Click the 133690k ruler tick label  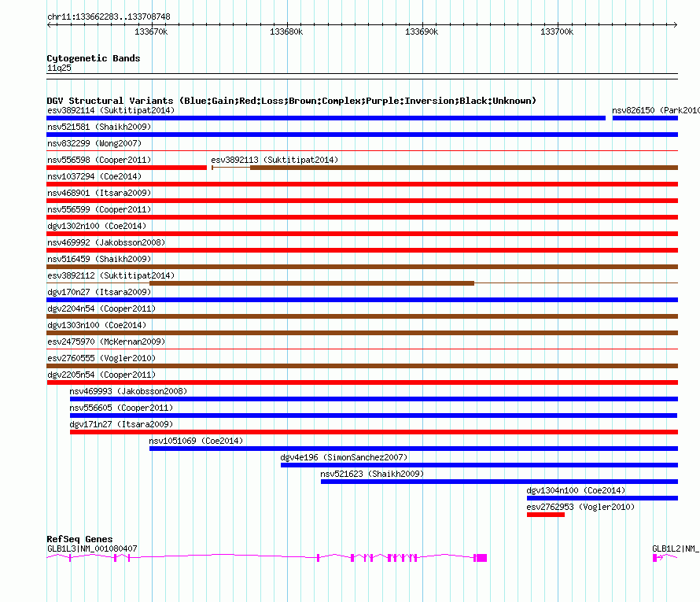(422, 31)
